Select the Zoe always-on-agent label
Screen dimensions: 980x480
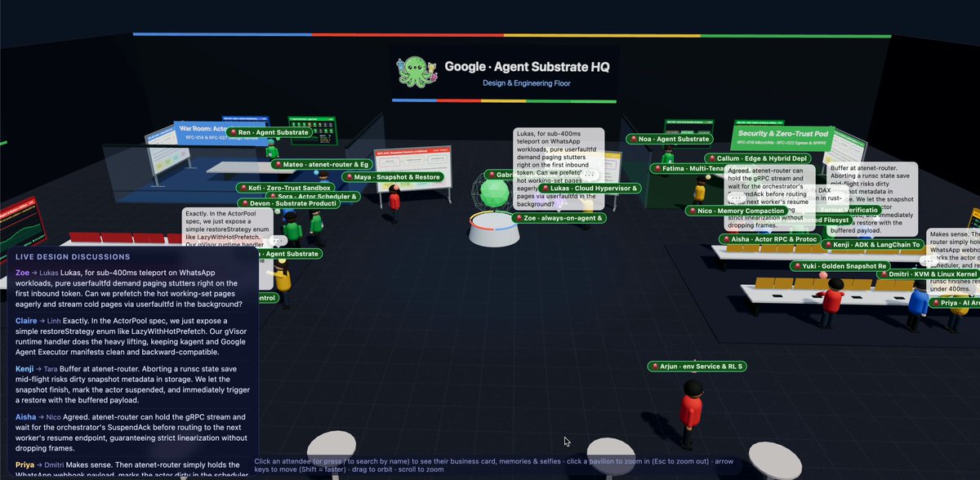pyautogui.click(x=560, y=218)
